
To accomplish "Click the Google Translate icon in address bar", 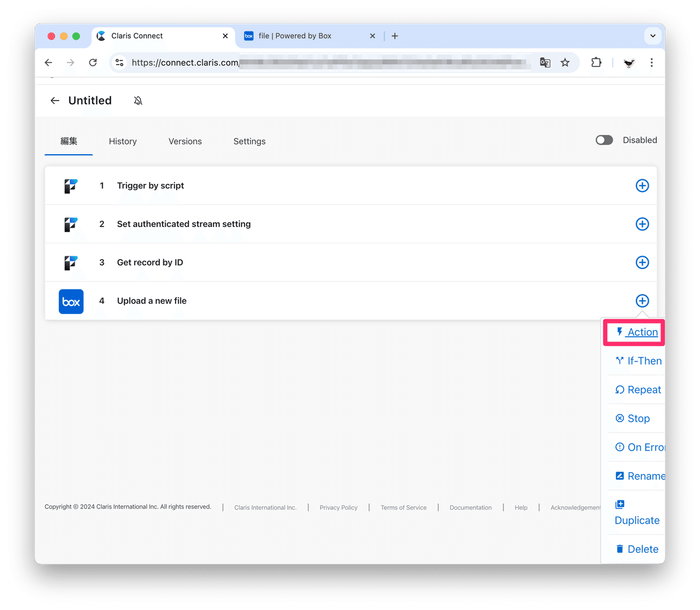I will tap(544, 62).
